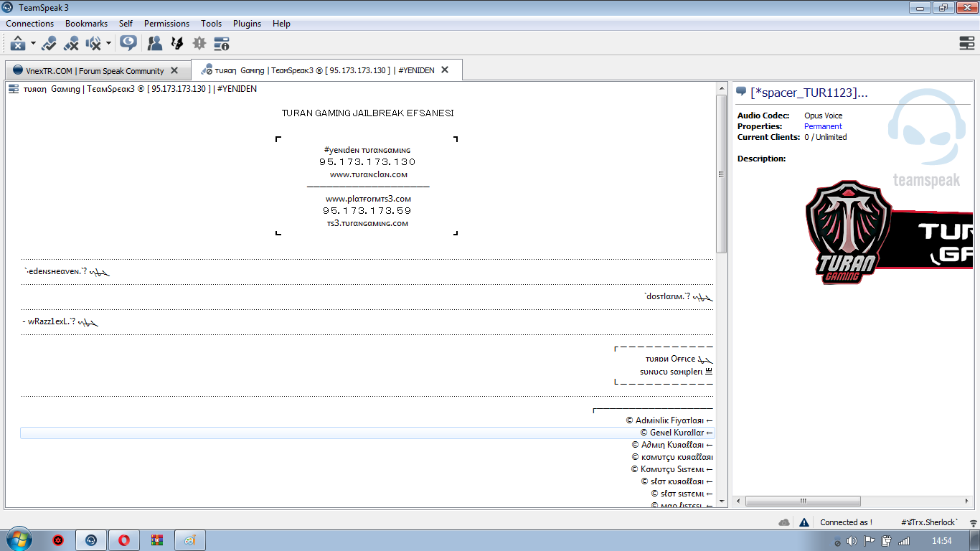Open the Connections menu
The image size is (980, 551).
tap(30, 24)
